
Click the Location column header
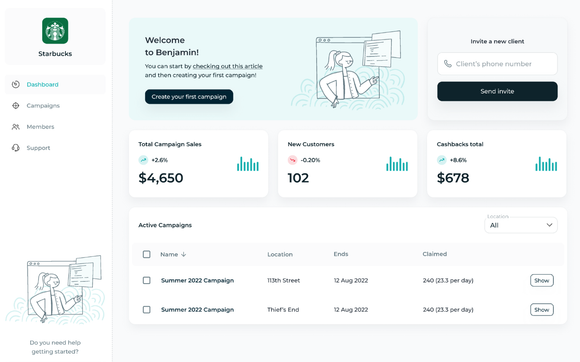pos(280,254)
